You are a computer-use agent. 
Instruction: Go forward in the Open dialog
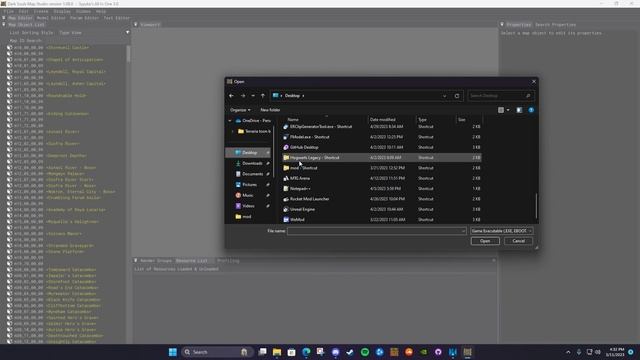(x=243, y=96)
